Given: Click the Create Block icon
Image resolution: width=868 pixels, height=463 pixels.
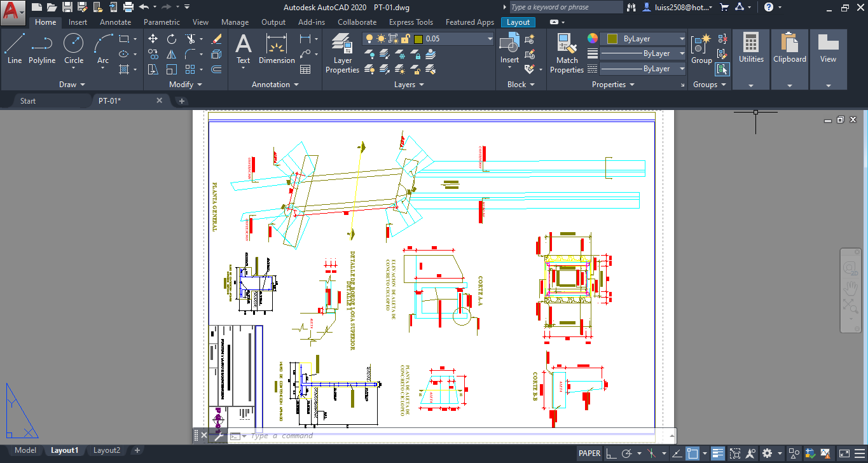Looking at the screenshot, I should (530, 39).
